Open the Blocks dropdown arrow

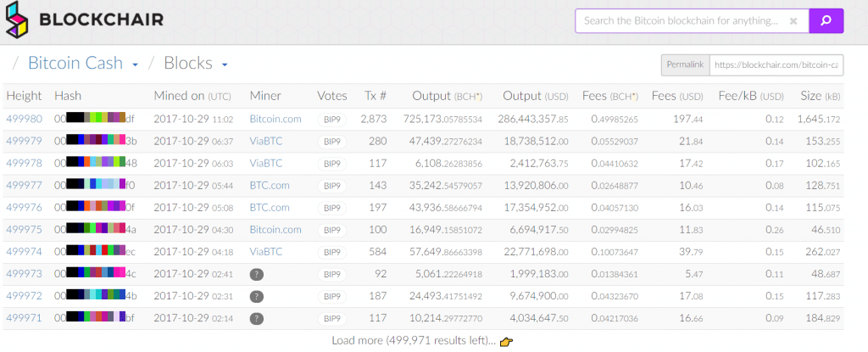[x=224, y=64]
